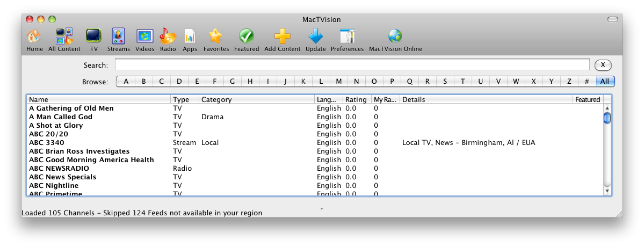Click the scrollbar down arrow
This screenshot has height=247, width=644.
[607, 191]
